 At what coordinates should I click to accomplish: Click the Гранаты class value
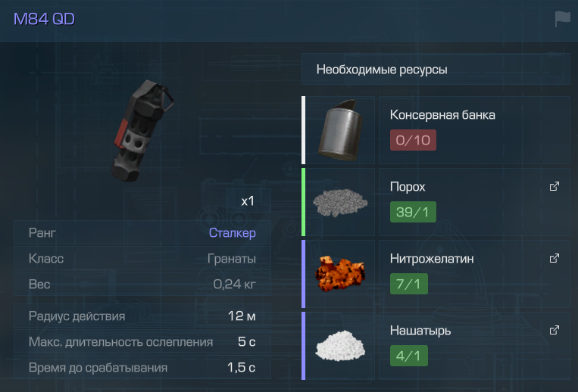click(232, 258)
